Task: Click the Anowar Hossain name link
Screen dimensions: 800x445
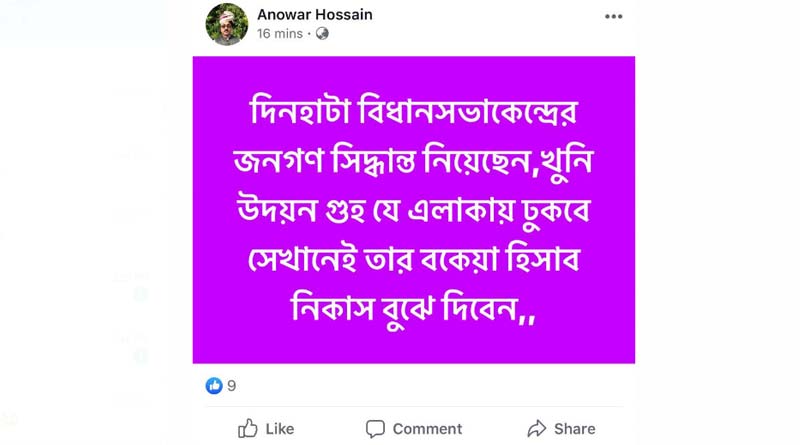Action: [x=314, y=15]
